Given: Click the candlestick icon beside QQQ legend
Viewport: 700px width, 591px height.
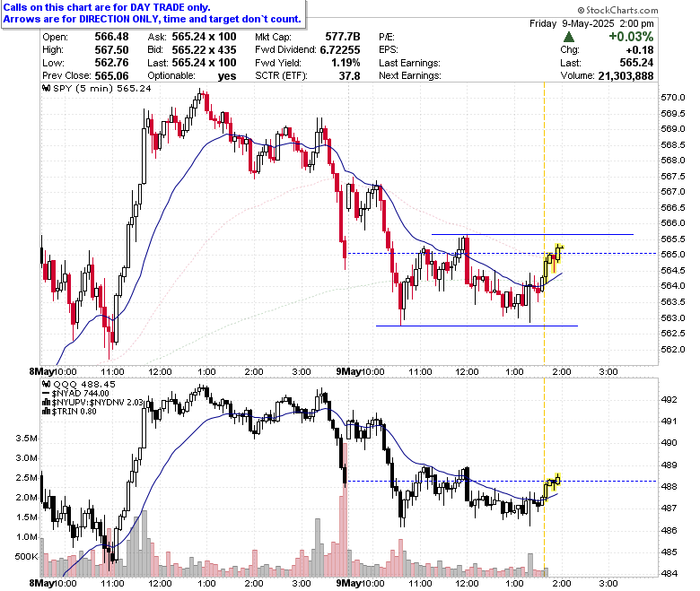Looking at the screenshot, I should pos(46,384).
